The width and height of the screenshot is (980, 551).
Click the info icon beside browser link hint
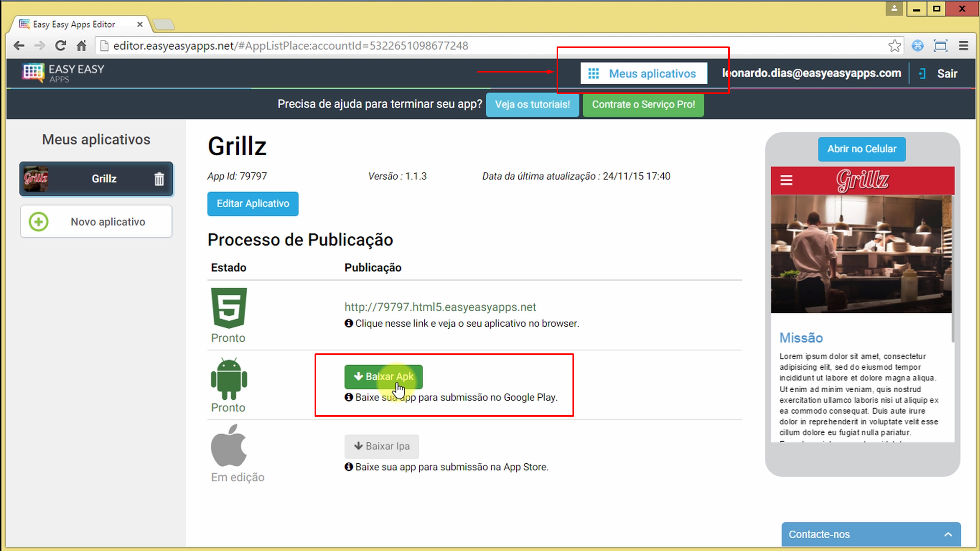tap(349, 323)
